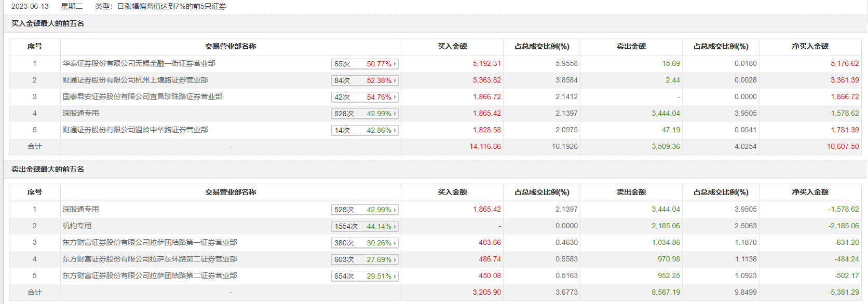Expand the 42次 54.76% stats box
This screenshot has height=304, width=868.
364,97
